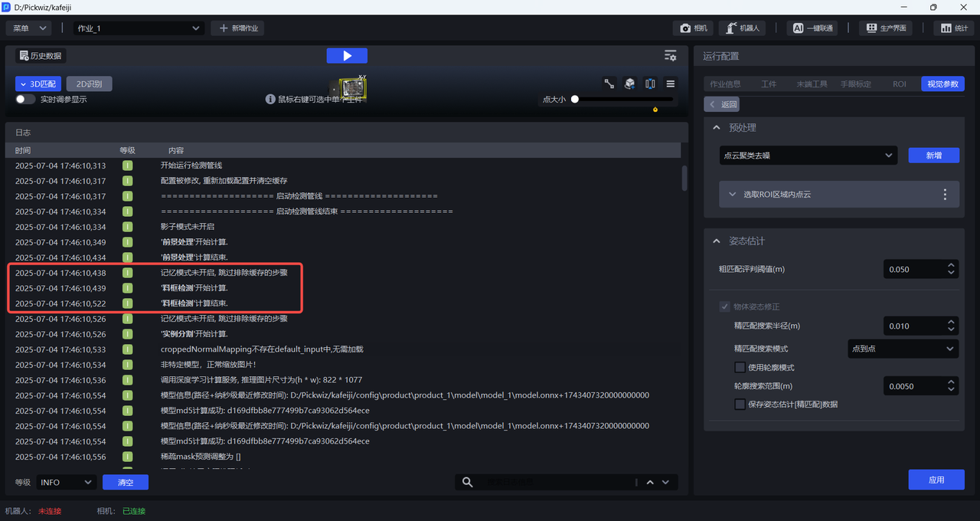980x521 pixels.
Task: Click the add 3D cube model icon
Action: coord(629,84)
